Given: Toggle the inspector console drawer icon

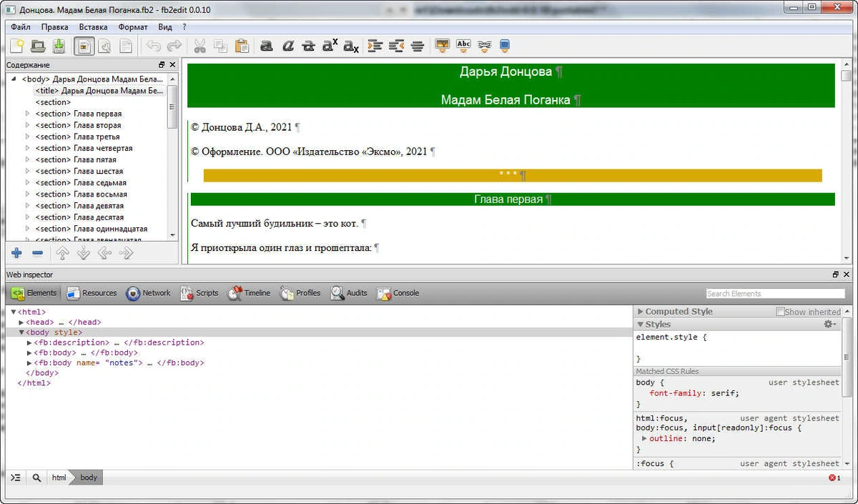Looking at the screenshot, I should tap(16, 478).
